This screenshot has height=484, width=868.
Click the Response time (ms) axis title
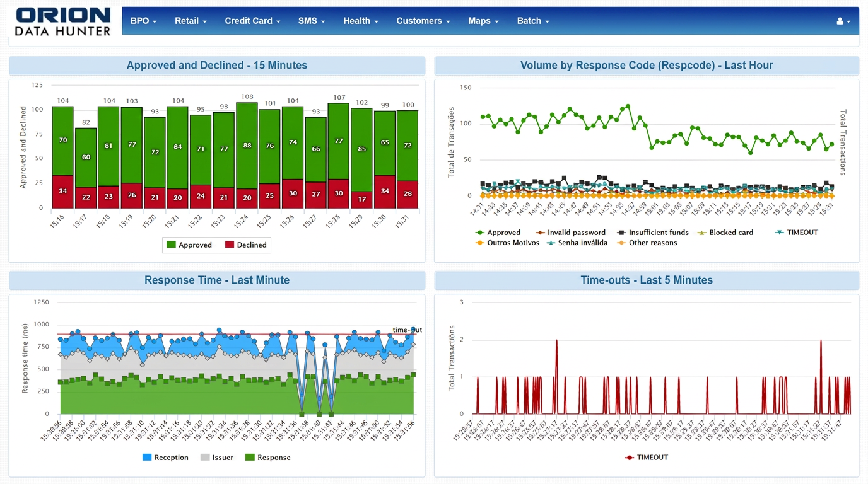coord(25,358)
